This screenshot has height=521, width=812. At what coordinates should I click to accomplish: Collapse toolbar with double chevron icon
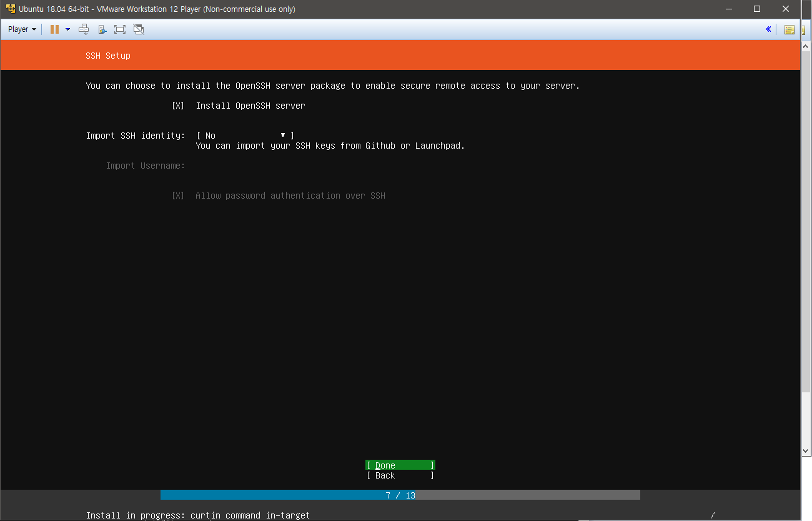[x=768, y=29]
